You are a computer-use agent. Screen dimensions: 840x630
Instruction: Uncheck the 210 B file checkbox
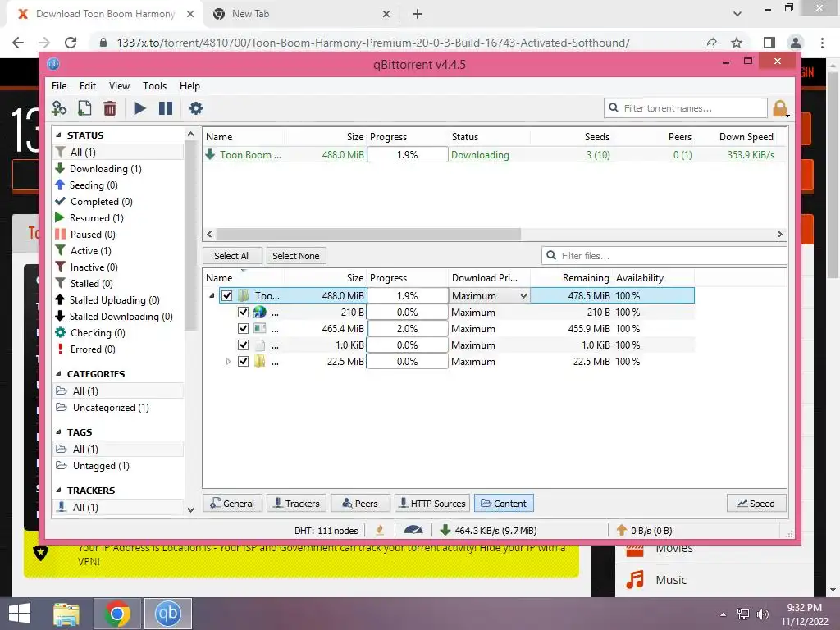(x=243, y=313)
